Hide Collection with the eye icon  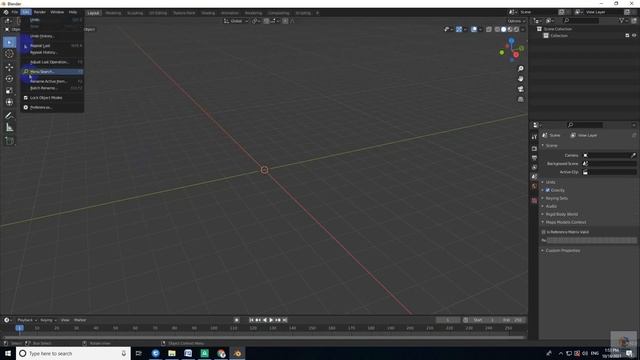point(634,36)
